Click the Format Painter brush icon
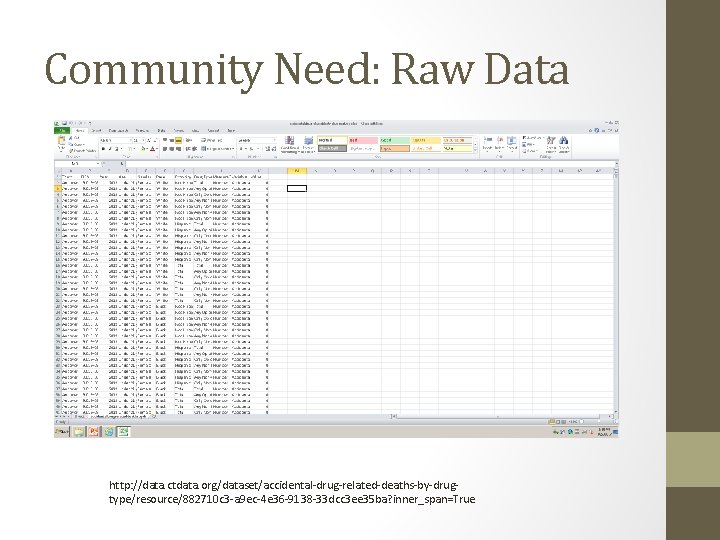 71,151
